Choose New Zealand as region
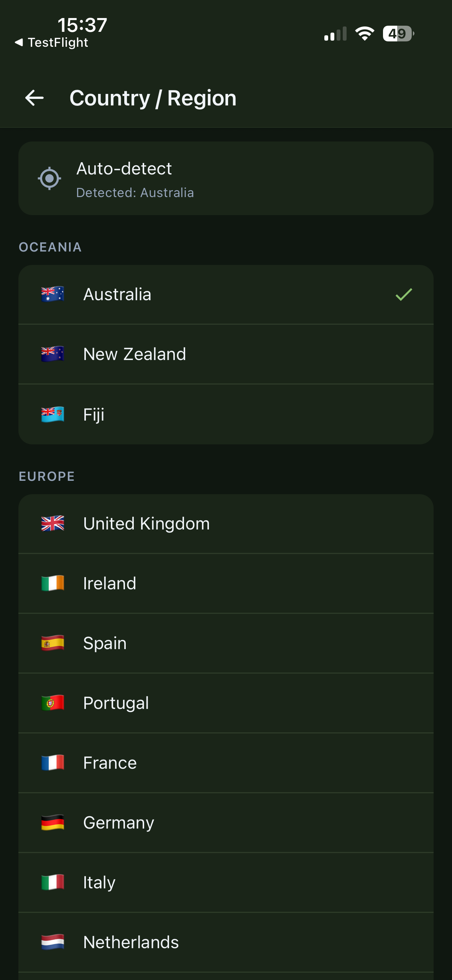452x980 pixels. [x=225, y=354]
